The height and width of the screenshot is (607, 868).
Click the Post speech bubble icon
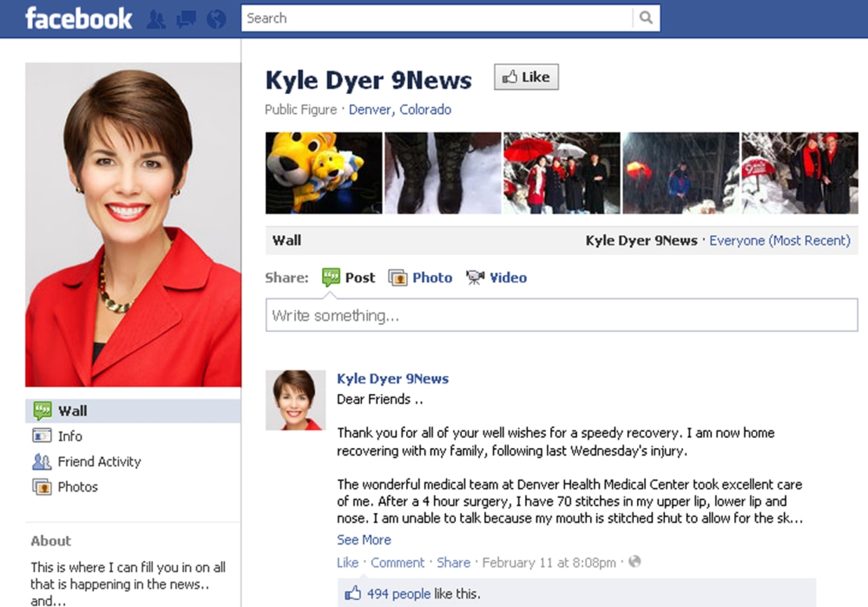coord(330,277)
